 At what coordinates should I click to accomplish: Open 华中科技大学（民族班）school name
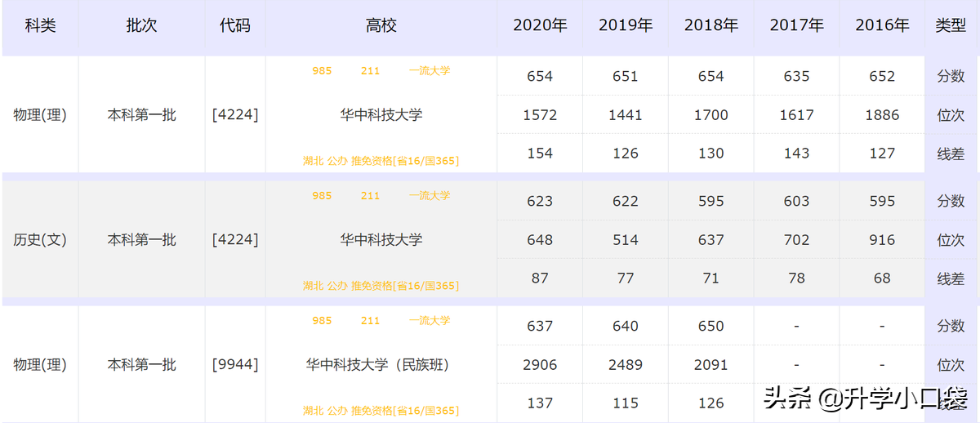[381, 365]
